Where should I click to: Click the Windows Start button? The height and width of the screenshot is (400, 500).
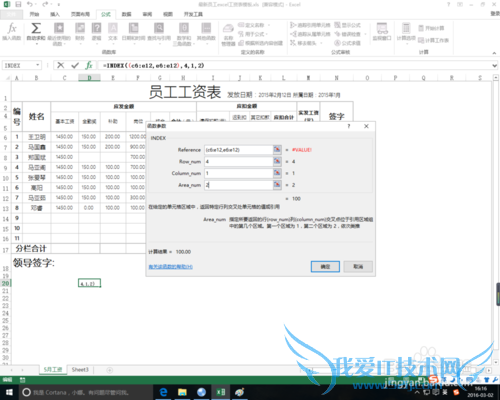(9, 392)
